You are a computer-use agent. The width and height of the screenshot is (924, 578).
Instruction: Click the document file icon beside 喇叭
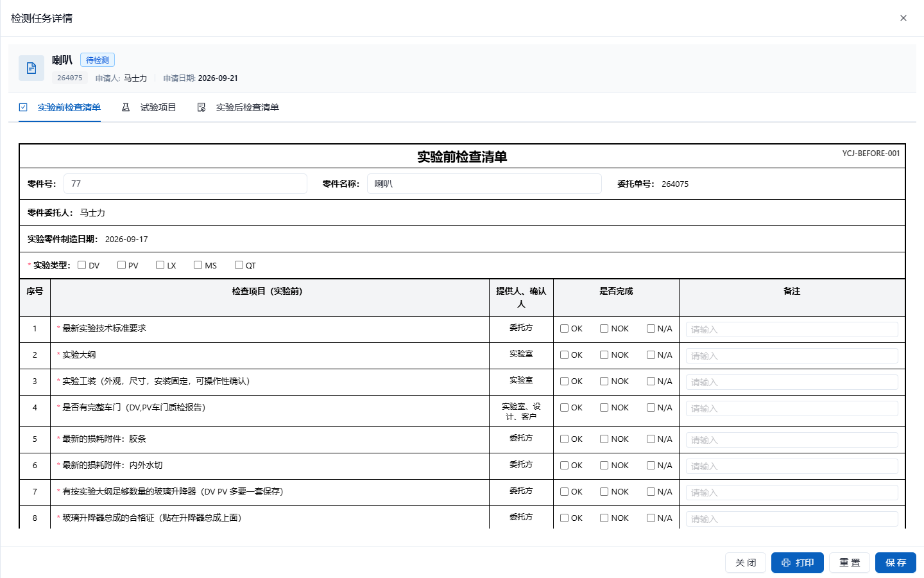coord(31,68)
